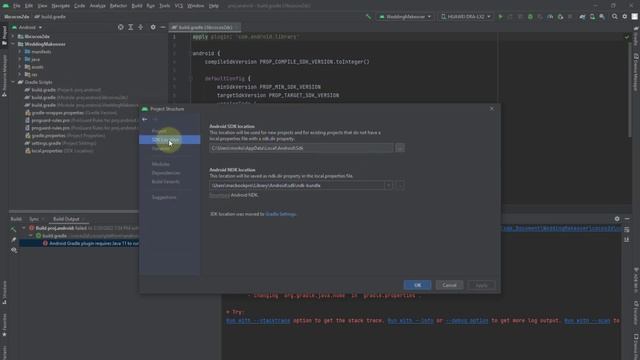The image size is (640, 360).
Task: Click the Make Project hammer icon
Action: (369, 17)
